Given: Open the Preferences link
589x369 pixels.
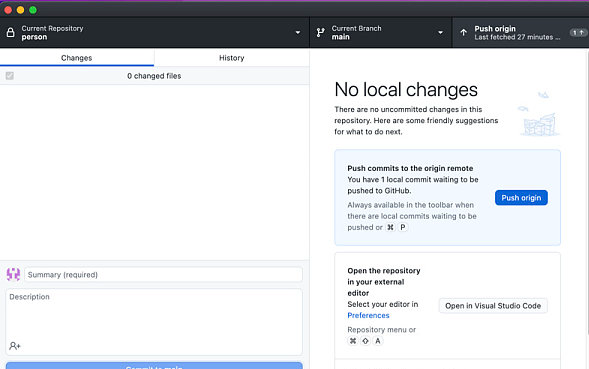Looking at the screenshot, I should (x=368, y=316).
